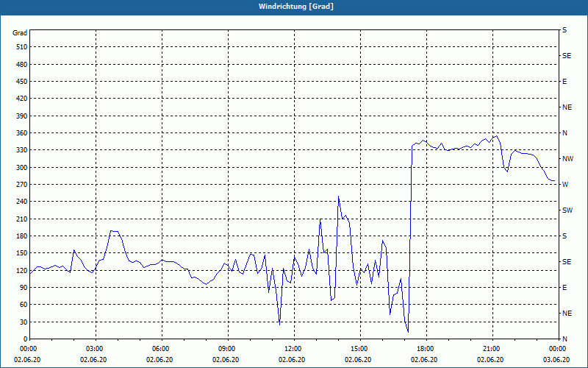This screenshot has width=588, height=368.
Task: Click the Grad axis unit label
Action: [20, 33]
